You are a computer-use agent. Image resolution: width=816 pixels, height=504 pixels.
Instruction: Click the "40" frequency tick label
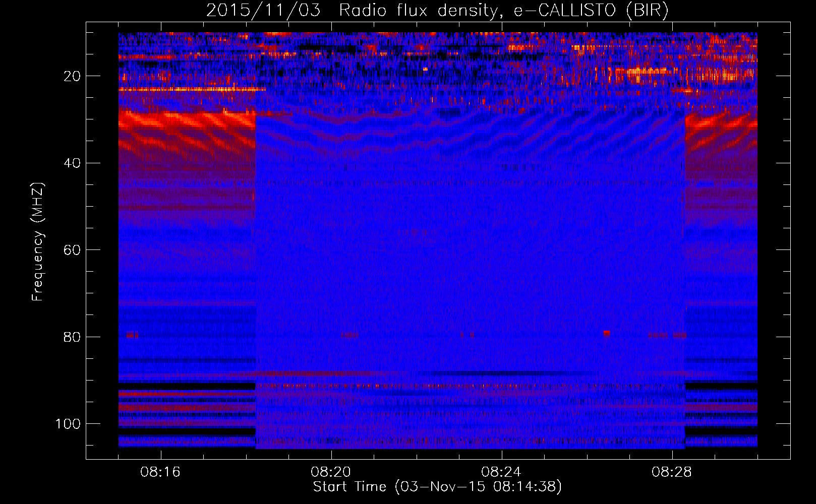point(73,163)
